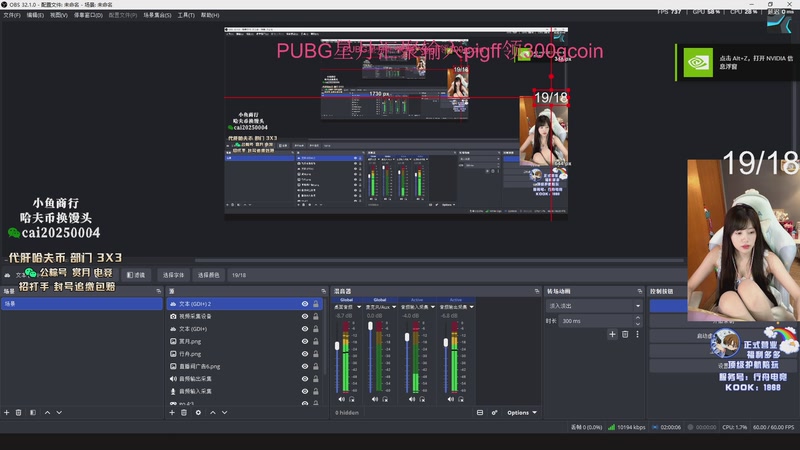Remove selected source with trash icon
Viewport: 800px width, 450px height.
pos(184,412)
